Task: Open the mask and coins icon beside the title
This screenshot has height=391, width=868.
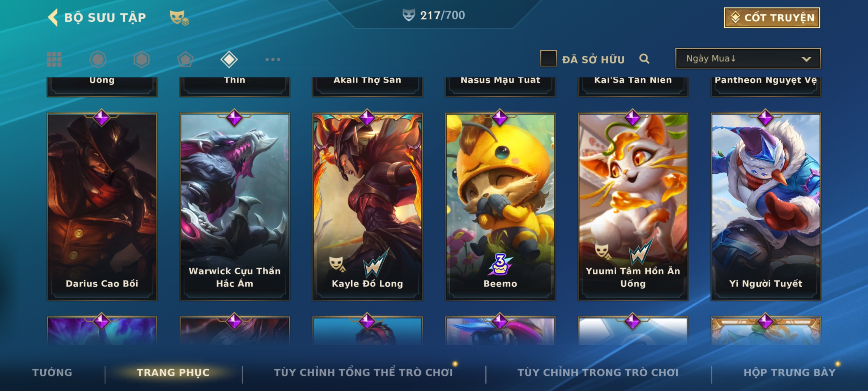Action: pos(179,18)
